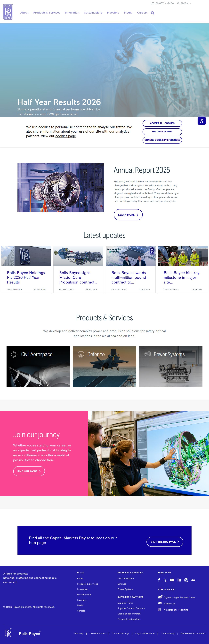Screen dimensions: 209x644
Task: Click Accept All Cookies button
Action: pos(162,123)
